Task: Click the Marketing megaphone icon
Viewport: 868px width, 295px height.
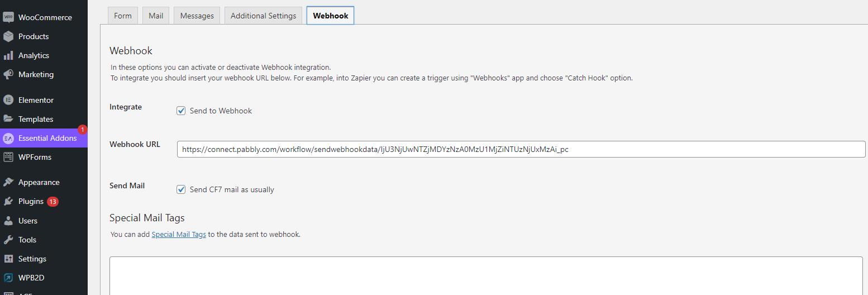Action: click(8, 74)
